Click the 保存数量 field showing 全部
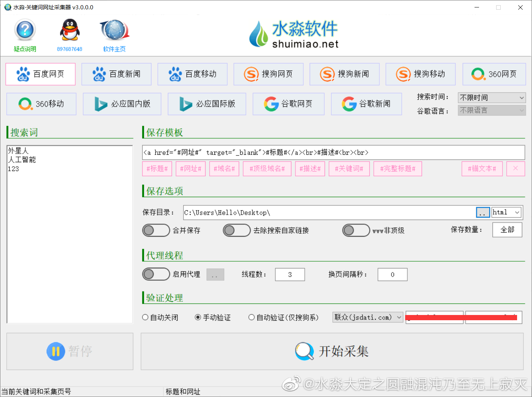The width and height of the screenshot is (532, 397). [x=507, y=230]
